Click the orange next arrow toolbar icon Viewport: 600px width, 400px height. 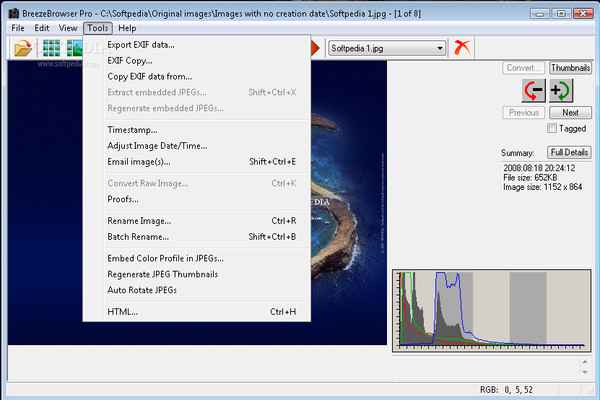coord(315,48)
